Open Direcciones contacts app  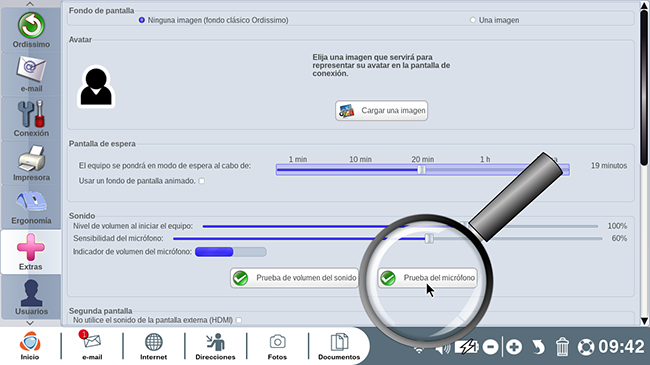pyautogui.click(x=215, y=346)
